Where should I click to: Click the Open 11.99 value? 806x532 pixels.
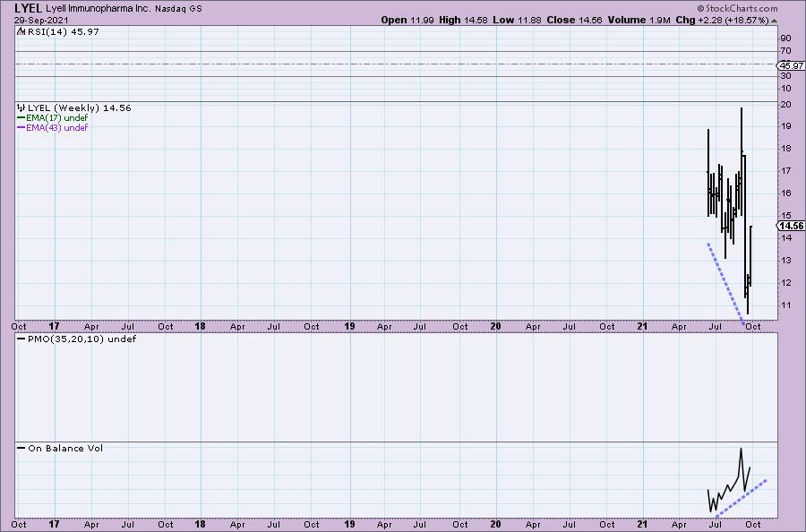407,20
